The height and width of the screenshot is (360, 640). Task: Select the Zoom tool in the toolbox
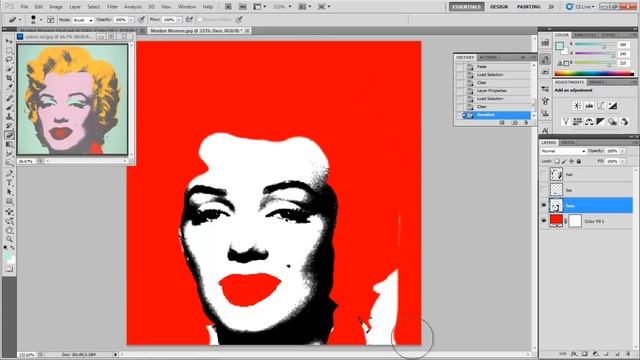(9, 239)
